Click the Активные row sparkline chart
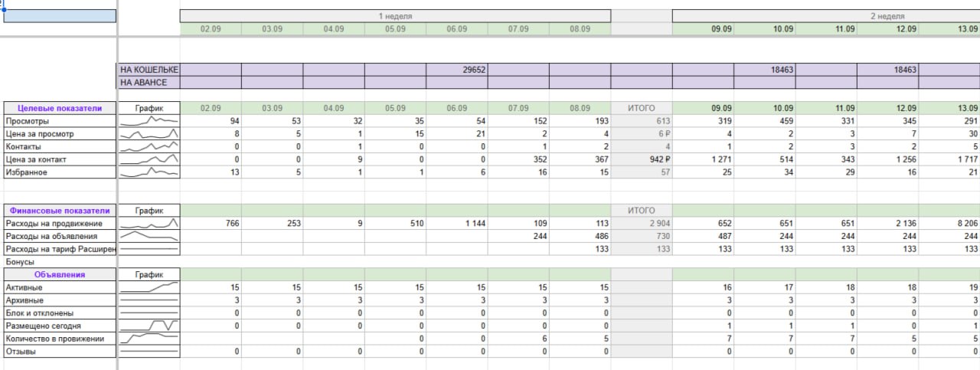 coord(149,287)
